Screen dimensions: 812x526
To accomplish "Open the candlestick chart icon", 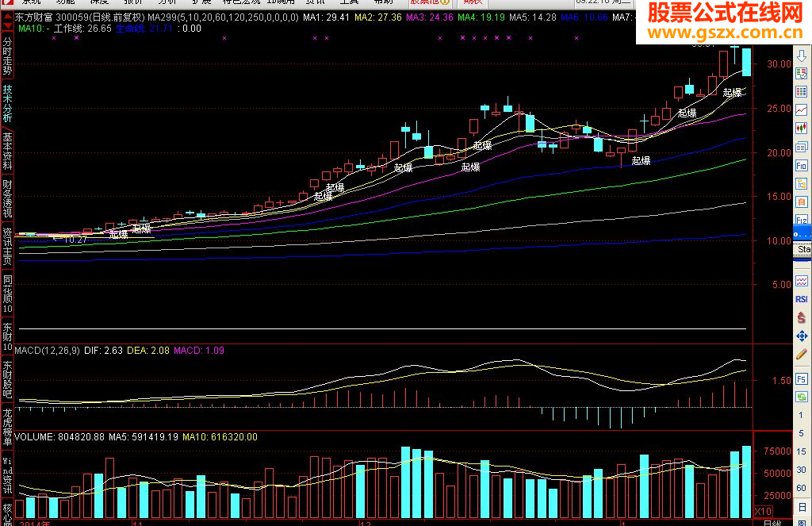I will point(801,129).
